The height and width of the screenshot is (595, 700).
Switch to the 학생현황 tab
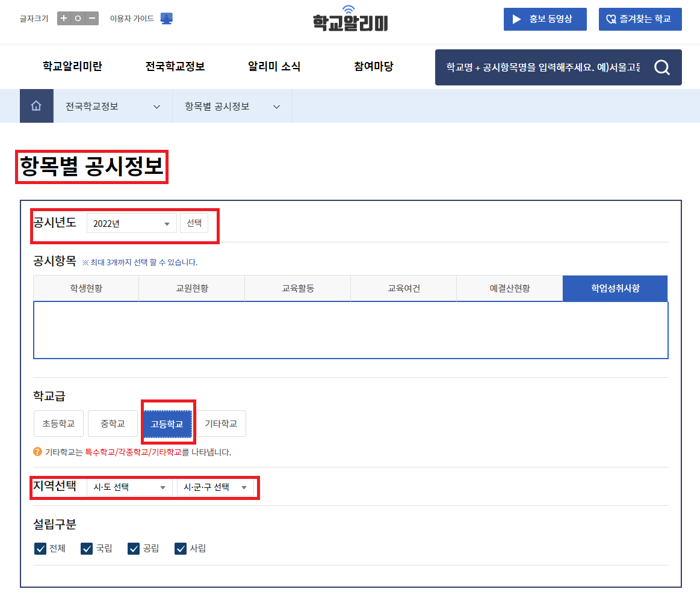(85, 288)
